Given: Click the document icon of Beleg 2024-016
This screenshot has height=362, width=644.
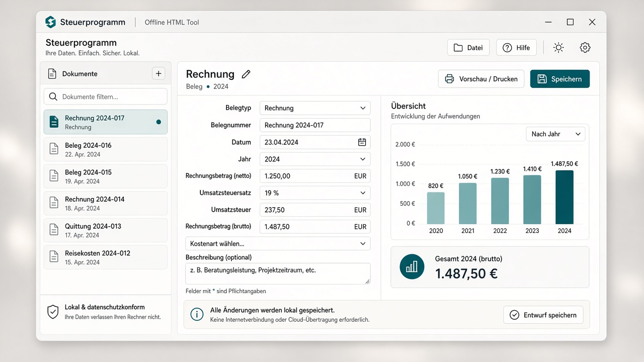Looking at the screenshot, I should (x=54, y=149).
